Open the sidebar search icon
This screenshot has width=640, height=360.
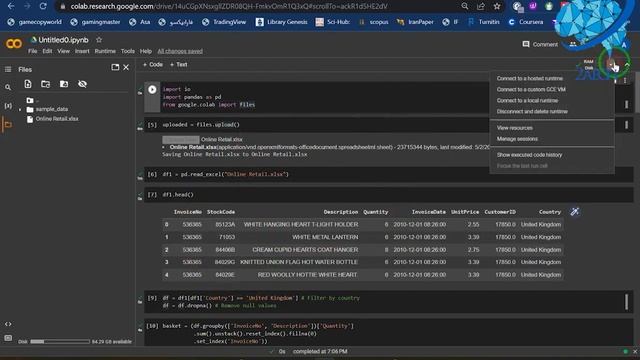(8, 87)
